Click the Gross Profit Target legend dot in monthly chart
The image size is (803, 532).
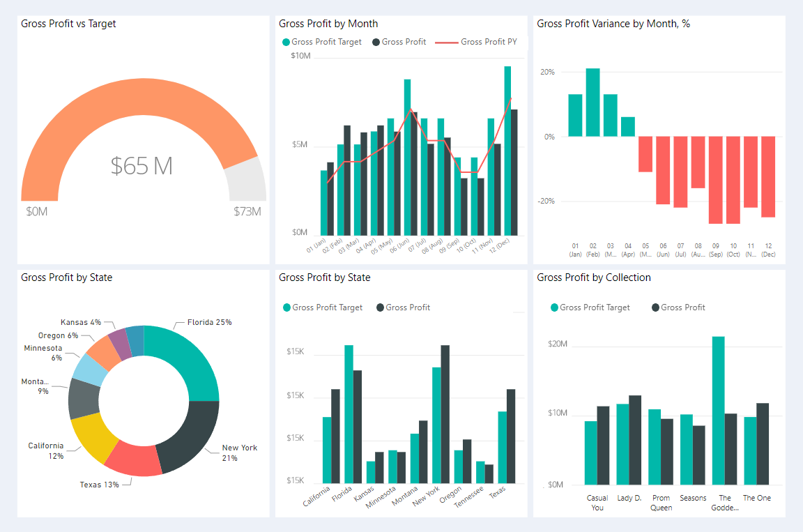[286, 42]
